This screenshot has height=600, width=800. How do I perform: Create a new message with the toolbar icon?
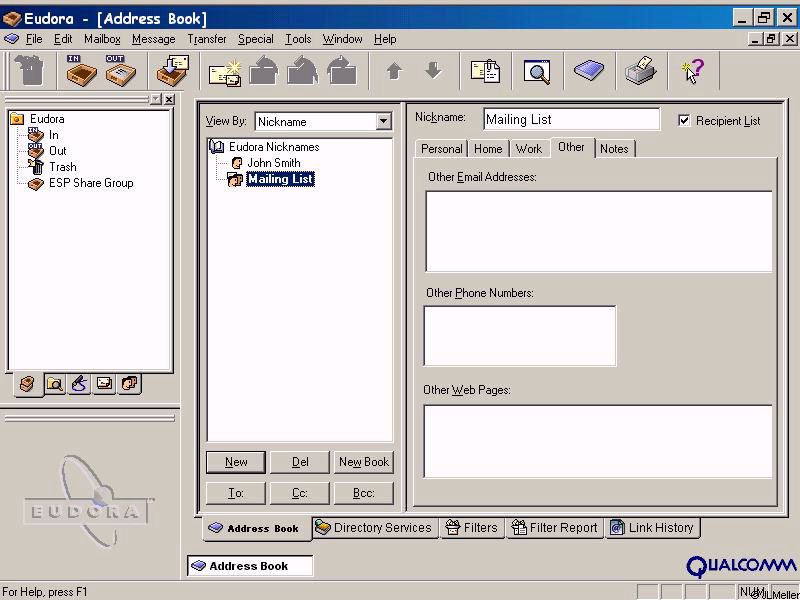pyautogui.click(x=225, y=71)
